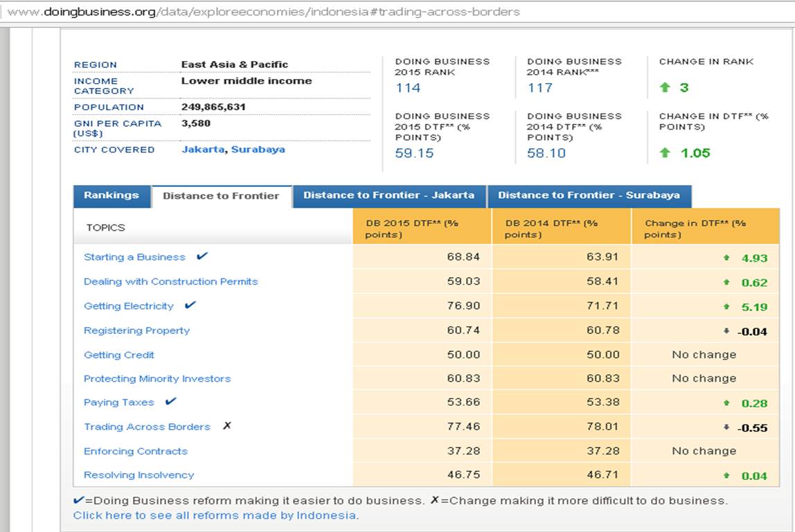Select the 2015 rank value 114
This screenshot has width=795, height=532.
tap(408, 88)
